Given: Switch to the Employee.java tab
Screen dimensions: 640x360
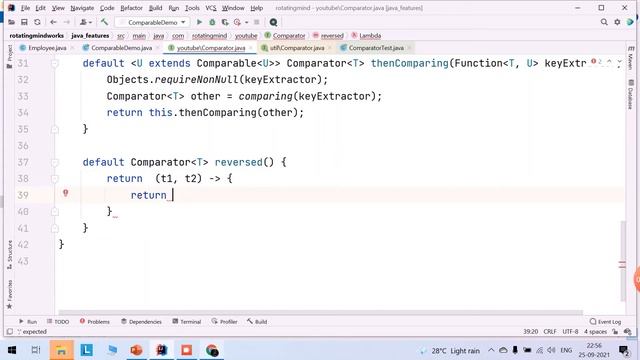Looking at the screenshot, I should click(47, 48).
